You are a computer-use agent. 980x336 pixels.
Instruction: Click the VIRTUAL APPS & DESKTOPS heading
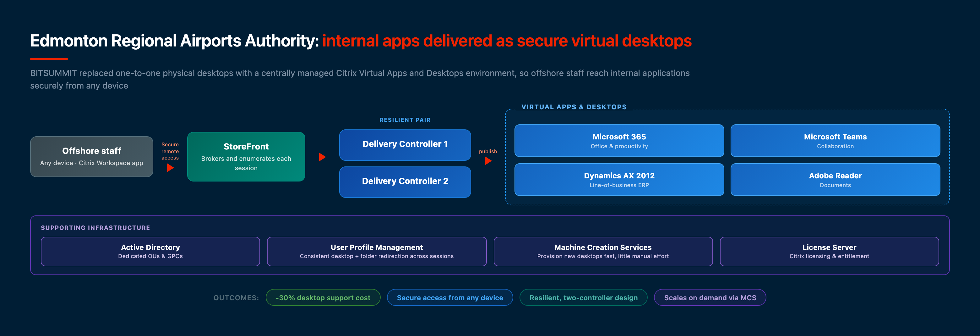click(574, 107)
